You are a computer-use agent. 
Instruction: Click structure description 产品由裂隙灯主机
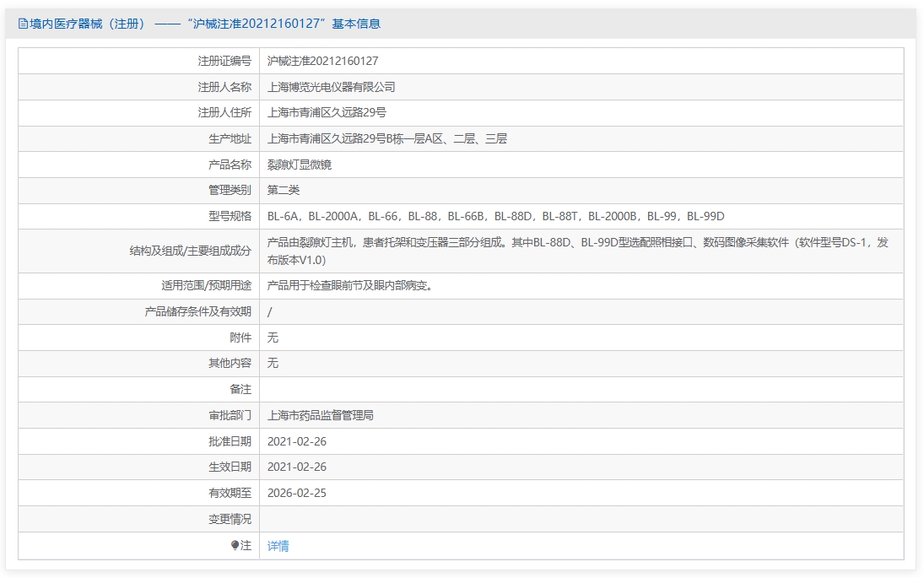coord(577,251)
